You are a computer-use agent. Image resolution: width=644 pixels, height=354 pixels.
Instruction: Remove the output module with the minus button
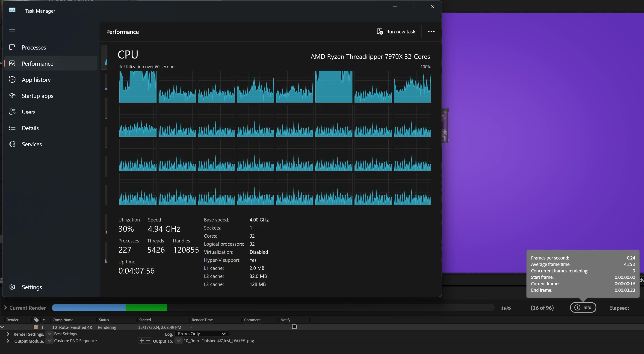pyautogui.click(x=148, y=340)
